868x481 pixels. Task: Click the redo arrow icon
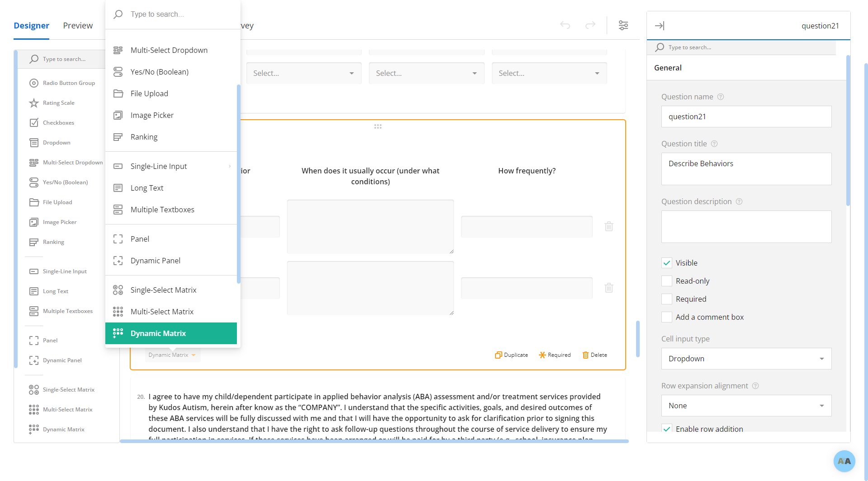click(x=590, y=25)
